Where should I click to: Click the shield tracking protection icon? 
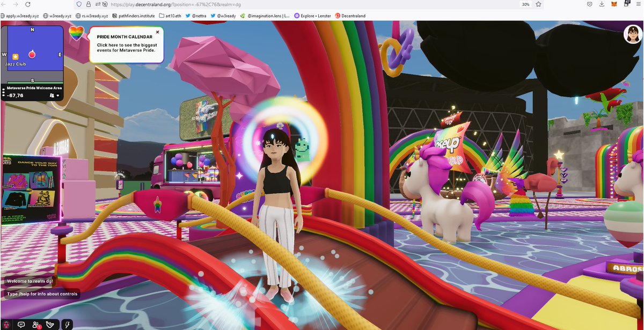79,4
